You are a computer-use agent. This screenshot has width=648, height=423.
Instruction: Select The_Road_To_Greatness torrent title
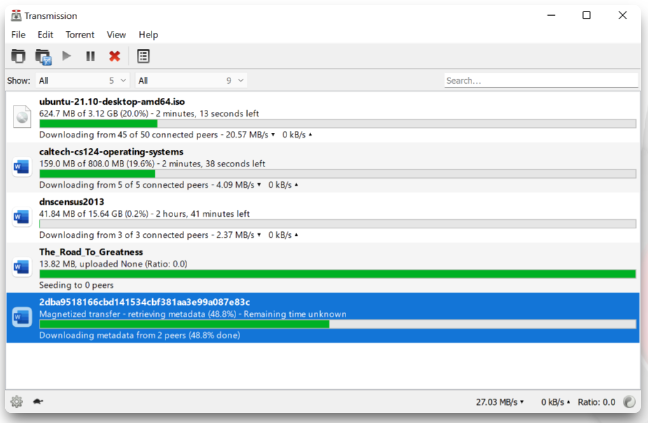[91, 252]
